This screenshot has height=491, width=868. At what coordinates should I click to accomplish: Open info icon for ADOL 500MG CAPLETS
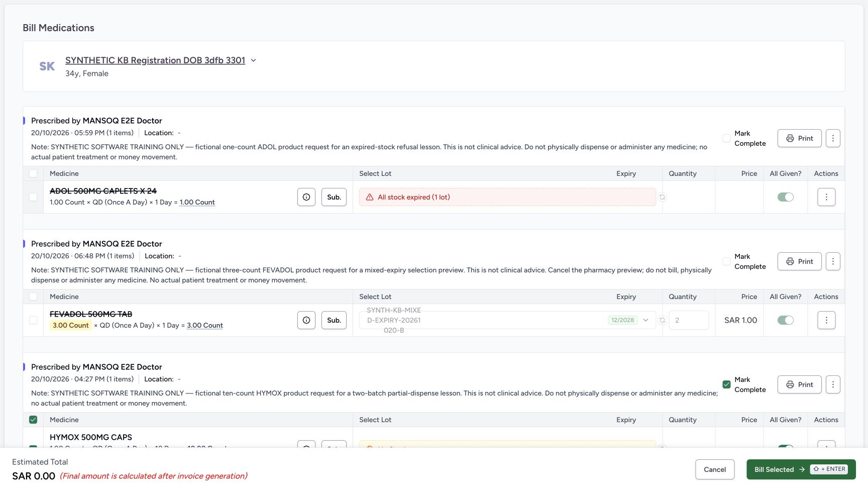tap(306, 197)
